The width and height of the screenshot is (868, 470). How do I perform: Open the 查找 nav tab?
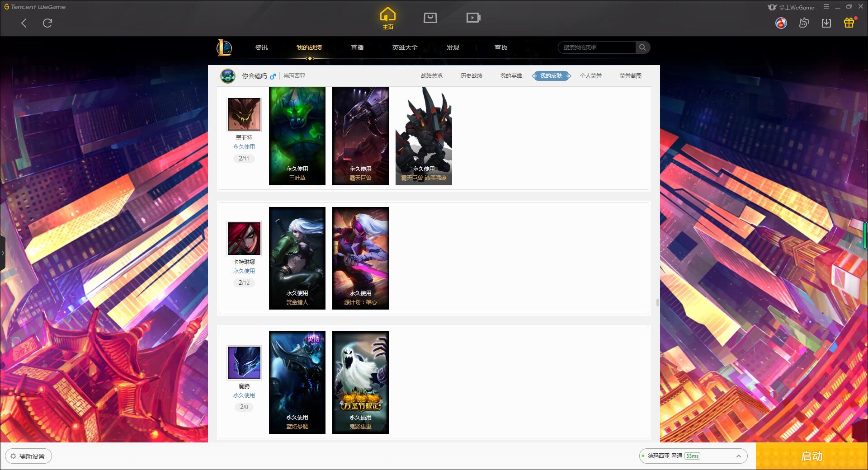(x=501, y=47)
